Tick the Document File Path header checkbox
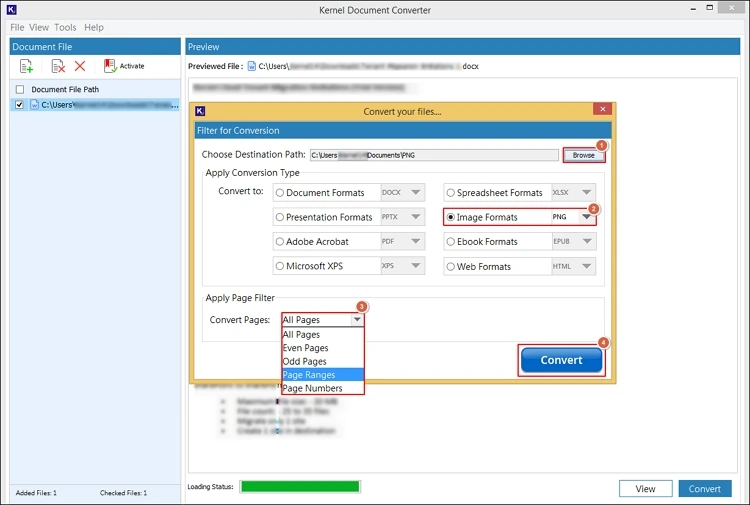The width and height of the screenshot is (750, 505). [20, 90]
